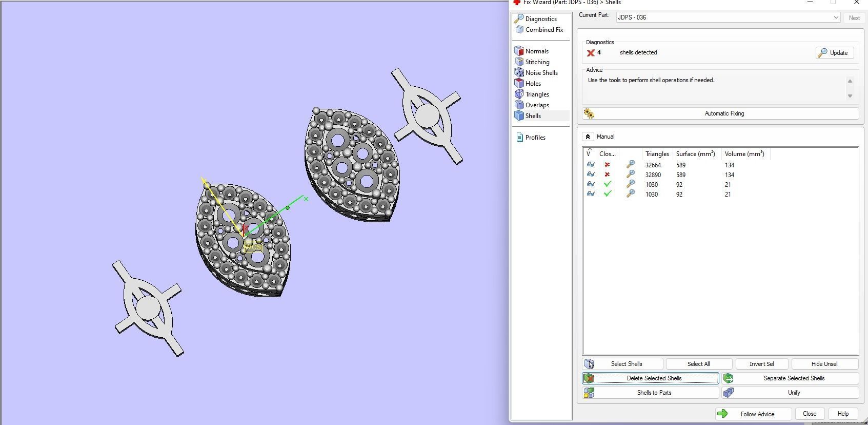This screenshot has height=425, width=868.
Task: Go to the Normals fix page
Action: (532, 51)
